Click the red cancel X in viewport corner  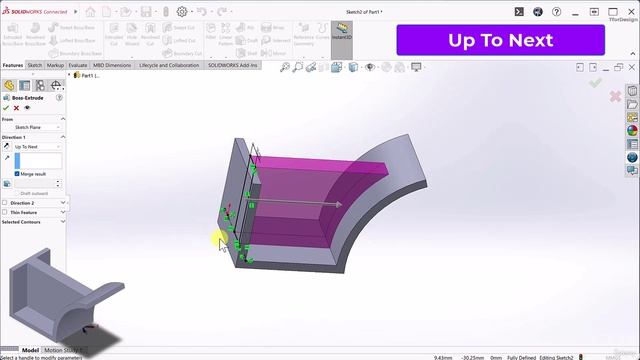(615, 97)
